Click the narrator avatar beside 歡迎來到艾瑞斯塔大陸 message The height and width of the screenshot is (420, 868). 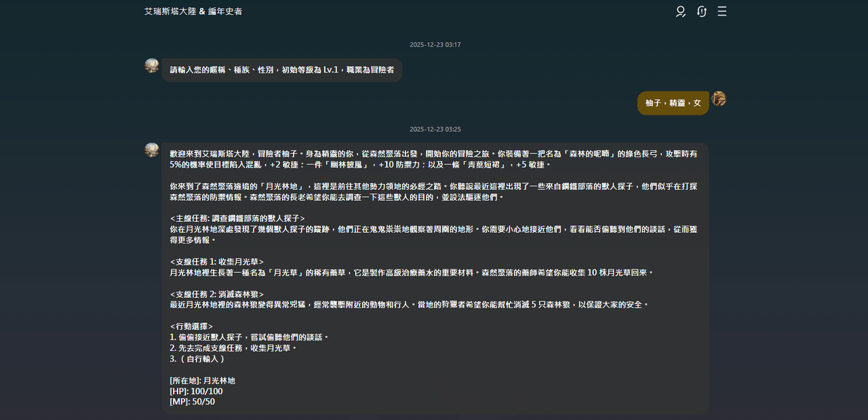click(x=152, y=150)
